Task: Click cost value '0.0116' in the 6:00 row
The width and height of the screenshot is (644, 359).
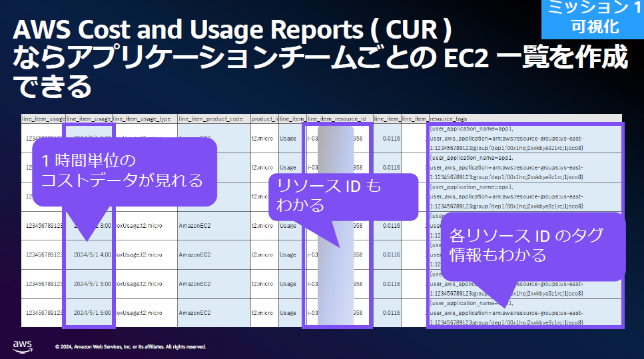Action: [391, 313]
